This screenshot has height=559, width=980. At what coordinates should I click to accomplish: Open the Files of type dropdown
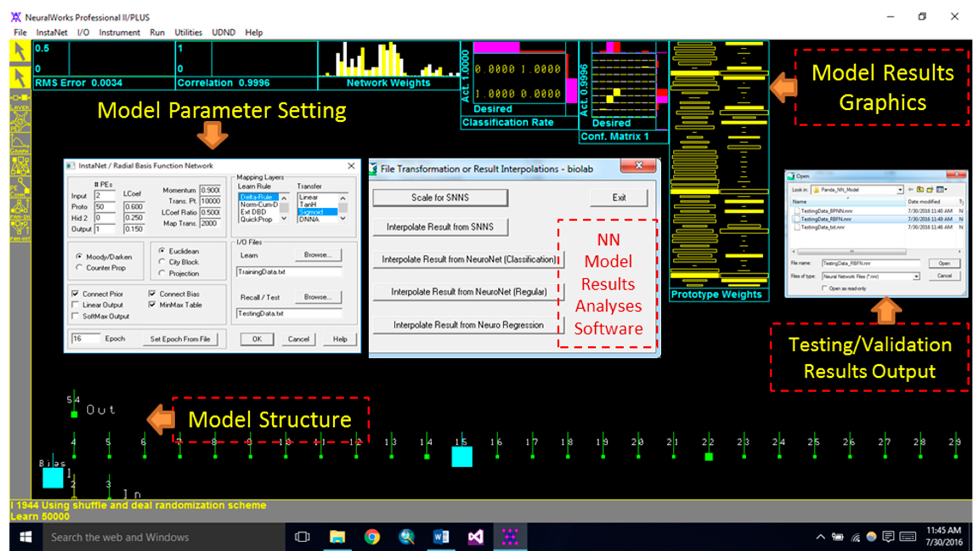tap(916, 276)
